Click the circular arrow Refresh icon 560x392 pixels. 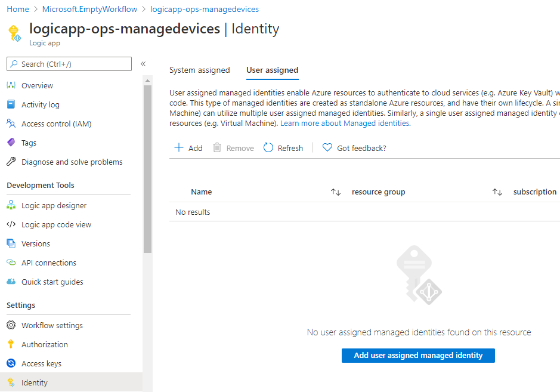coord(268,147)
